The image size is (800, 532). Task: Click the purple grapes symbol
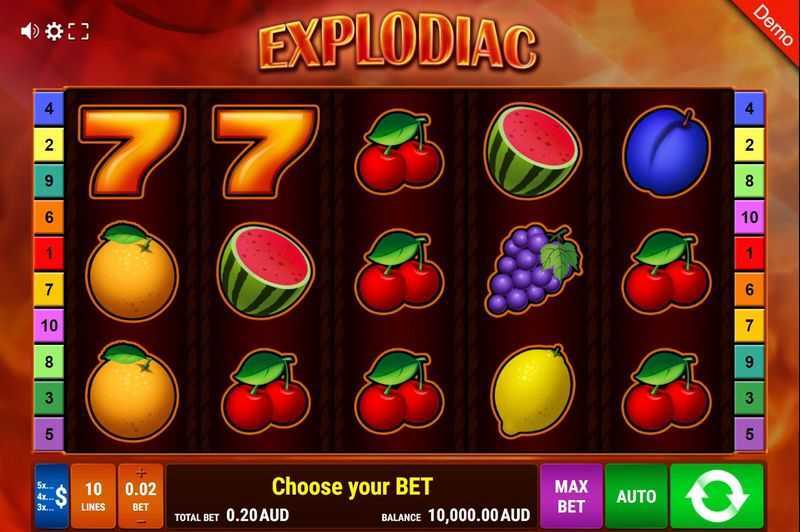click(x=533, y=269)
